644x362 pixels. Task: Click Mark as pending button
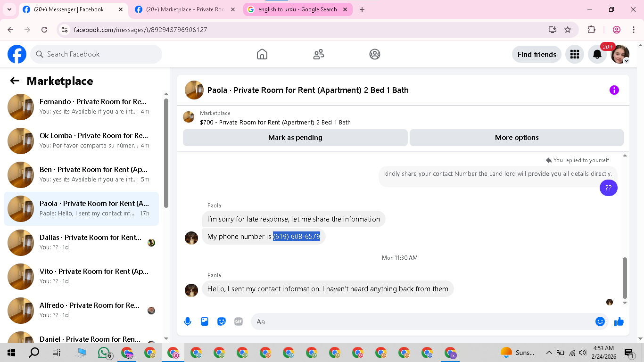coord(295,138)
